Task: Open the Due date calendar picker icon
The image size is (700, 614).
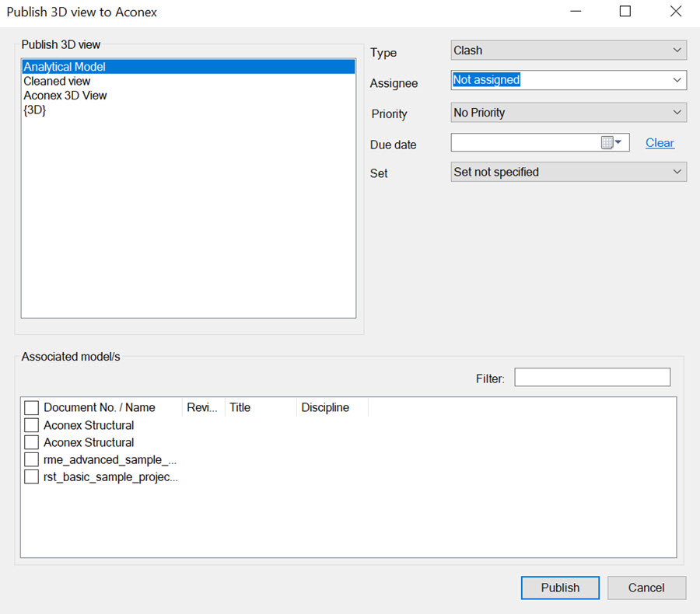Action: click(611, 142)
